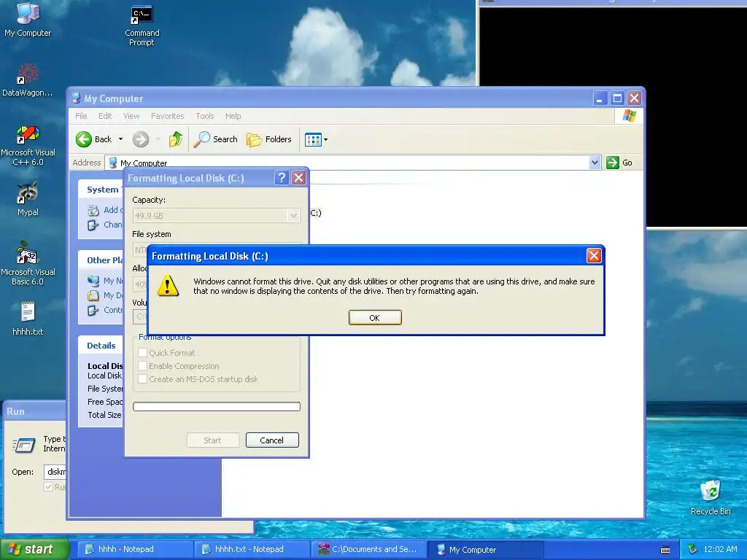Select the Recycle Bin icon
Screen dimensions: 747x560
711,497
